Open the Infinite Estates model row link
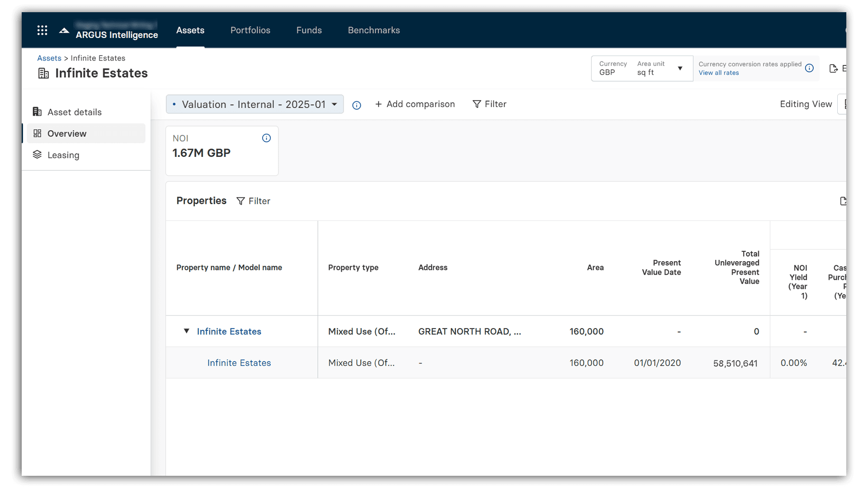Viewport: 868px width, 488px height. coord(239,362)
